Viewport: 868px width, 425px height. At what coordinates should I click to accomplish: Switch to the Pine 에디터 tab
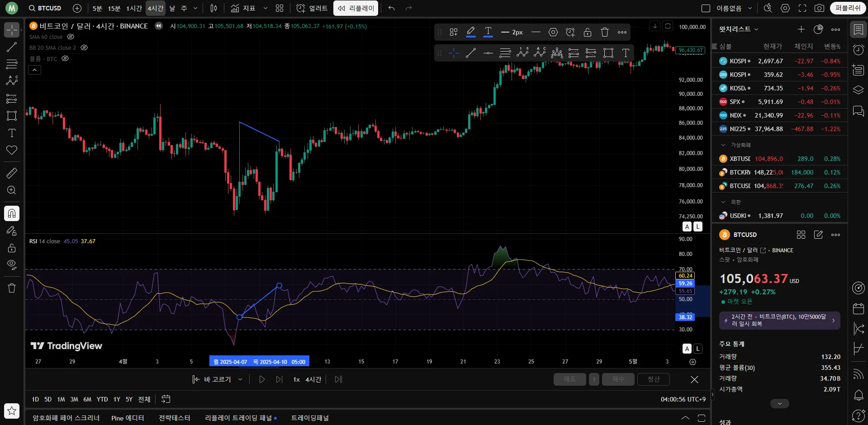pyautogui.click(x=128, y=418)
